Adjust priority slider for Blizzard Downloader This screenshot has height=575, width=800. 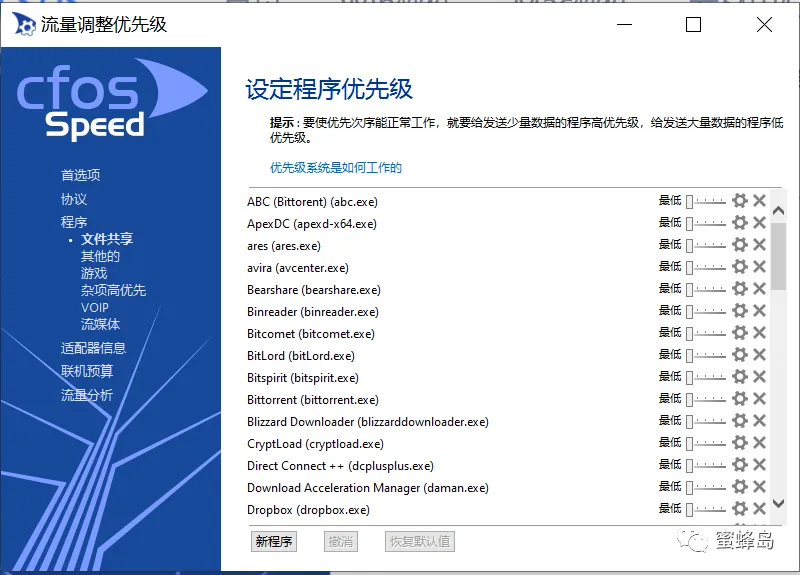click(706, 421)
